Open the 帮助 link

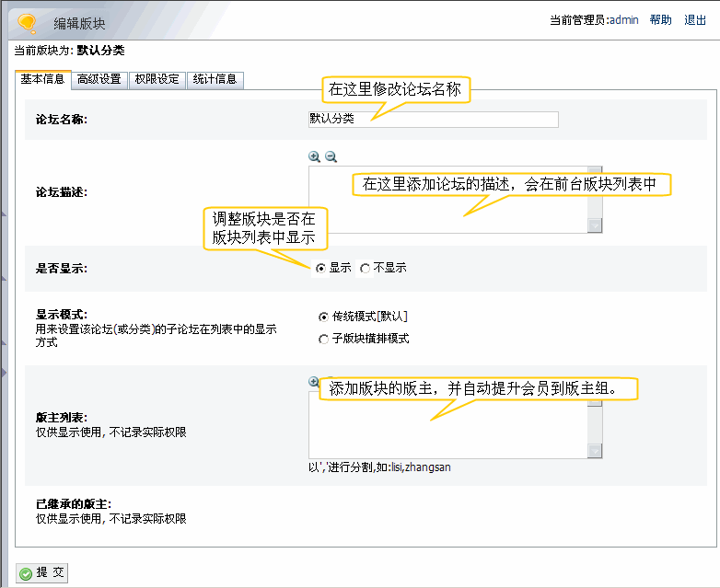click(x=660, y=20)
